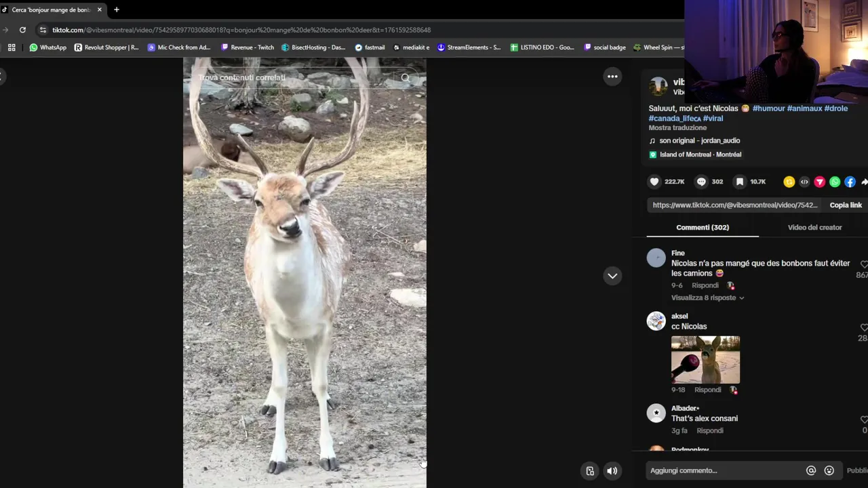View site information icon in address bar
This screenshot has height=488, width=868.
pyautogui.click(x=43, y=30)
